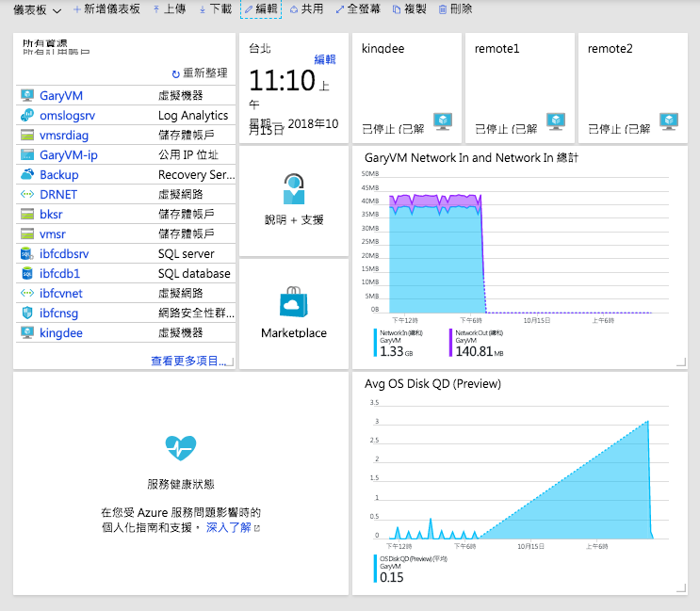The height and width of the screenshot is (611, 700).
Task: Click the resize handle on the disk QD tile
Action: click(x=681, y=587)
